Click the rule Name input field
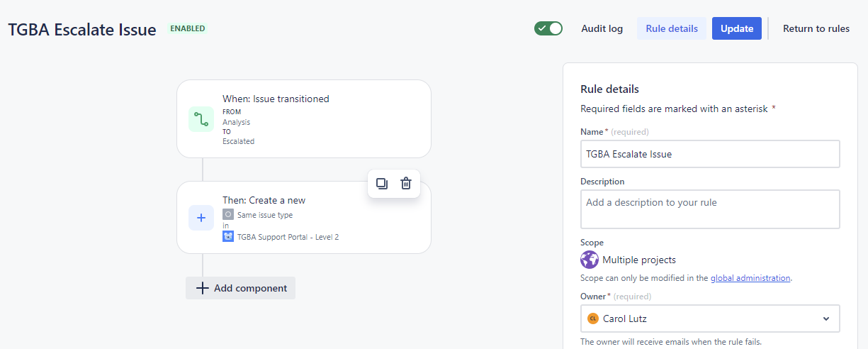 click(710, 154)
